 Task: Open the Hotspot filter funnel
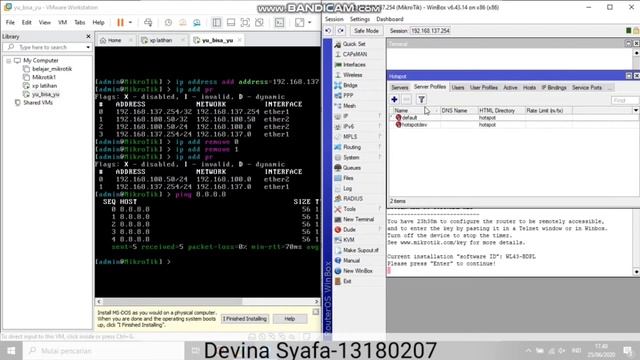click(422, 99)
